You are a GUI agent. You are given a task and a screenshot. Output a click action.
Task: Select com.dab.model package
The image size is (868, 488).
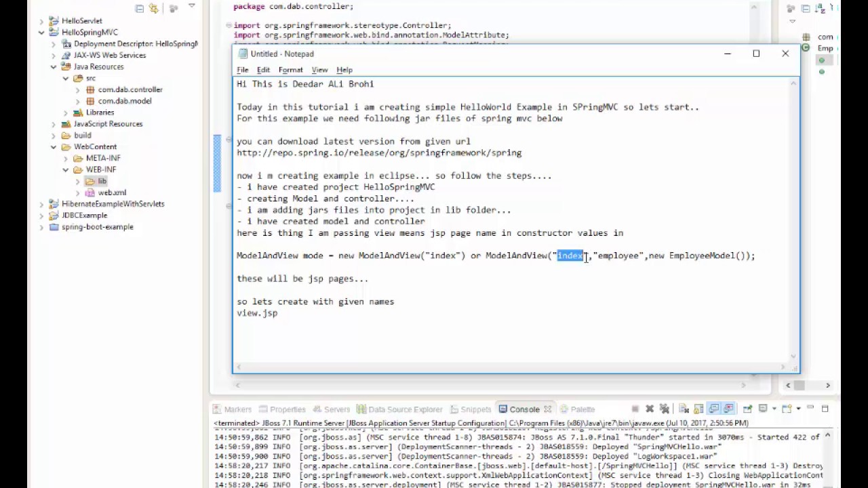(x=125, y=101)
